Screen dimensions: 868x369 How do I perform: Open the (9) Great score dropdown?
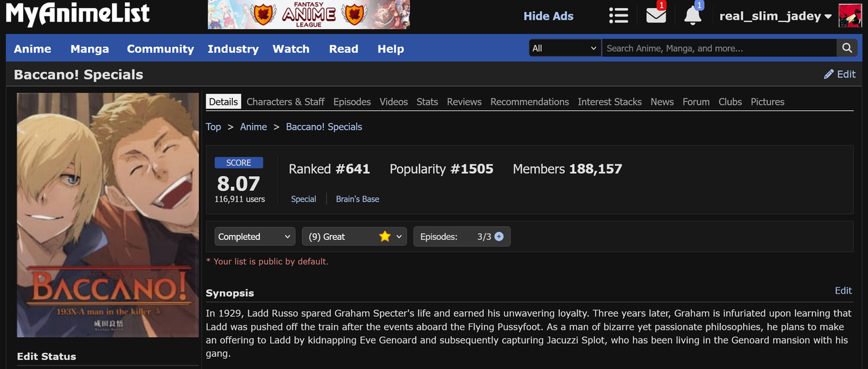354,236
